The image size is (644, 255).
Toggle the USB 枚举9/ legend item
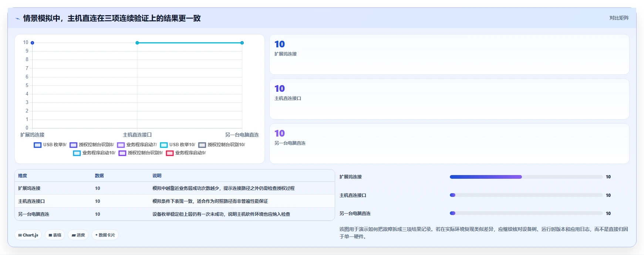(x=50, y=145)
